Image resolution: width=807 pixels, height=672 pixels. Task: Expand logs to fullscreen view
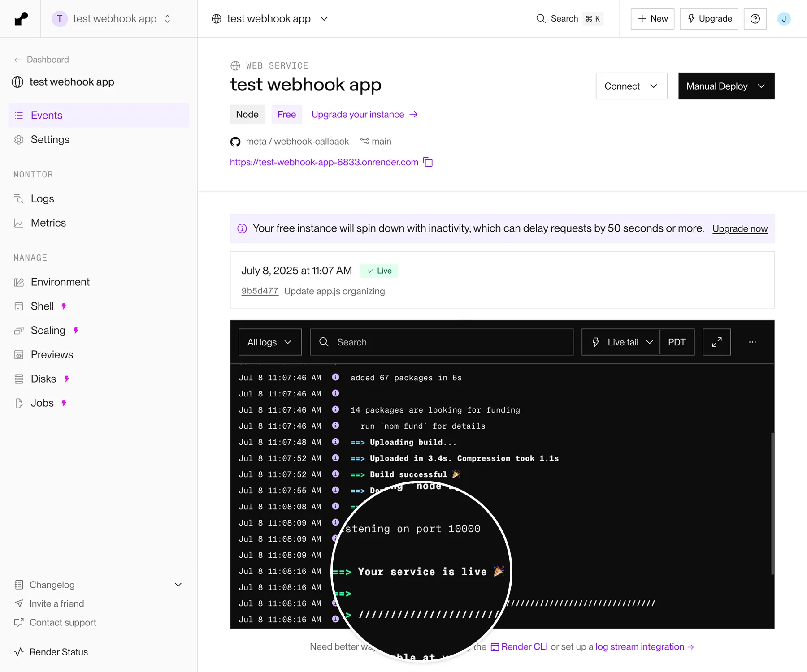pyautogui.click(x=716, y=342)
